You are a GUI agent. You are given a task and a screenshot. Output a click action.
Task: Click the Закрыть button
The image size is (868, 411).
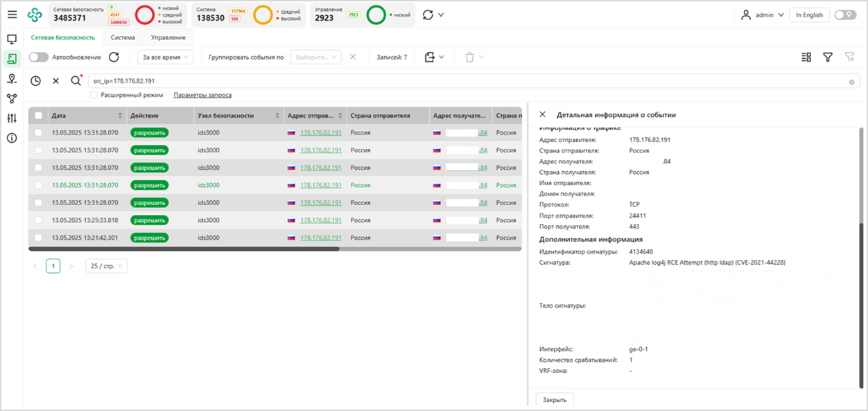[x=555, y=400]
